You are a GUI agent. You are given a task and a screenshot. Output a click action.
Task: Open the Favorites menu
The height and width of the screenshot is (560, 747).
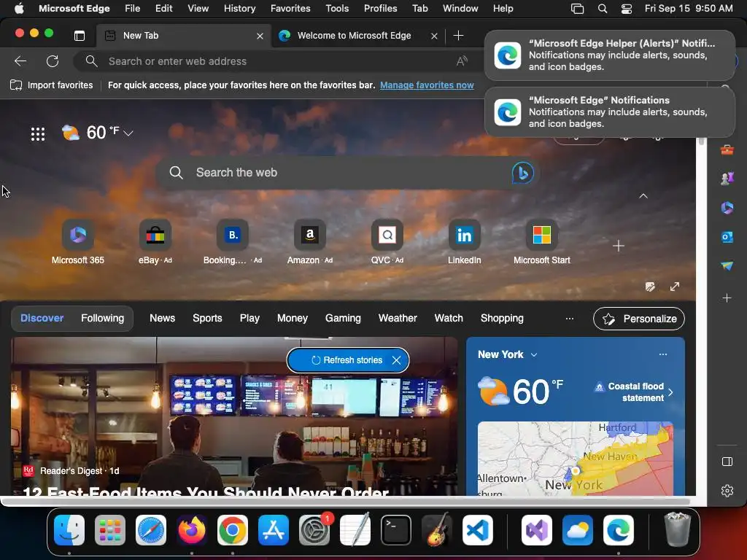coord(290,9)
